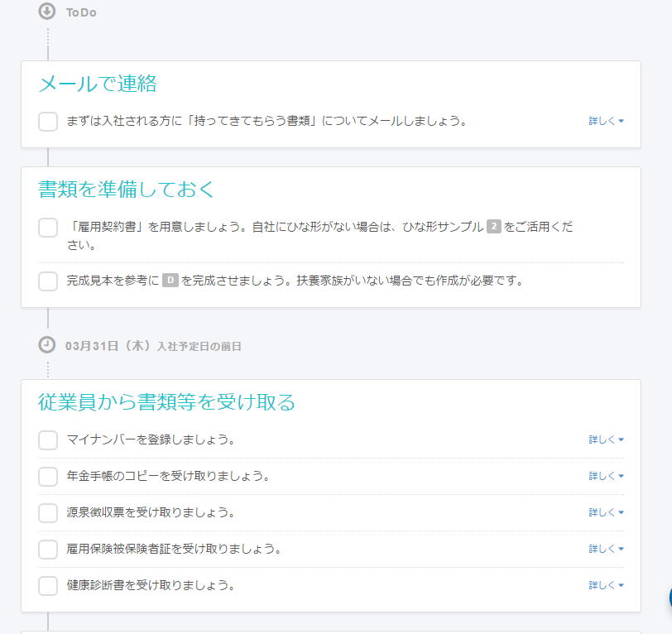Viewport: 672px width, 634px height.
Task: Click the clock icon beside 03月31日
Action: [47, 344]
